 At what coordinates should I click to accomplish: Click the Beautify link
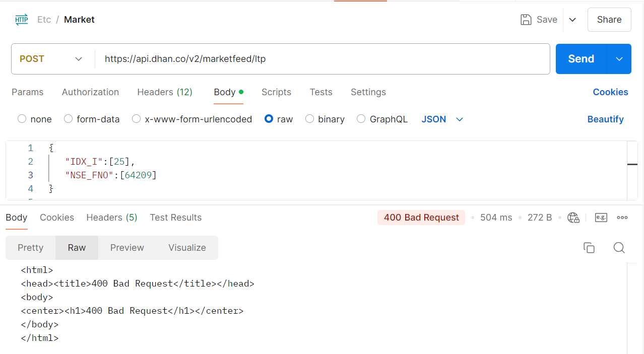pos(605,119)
